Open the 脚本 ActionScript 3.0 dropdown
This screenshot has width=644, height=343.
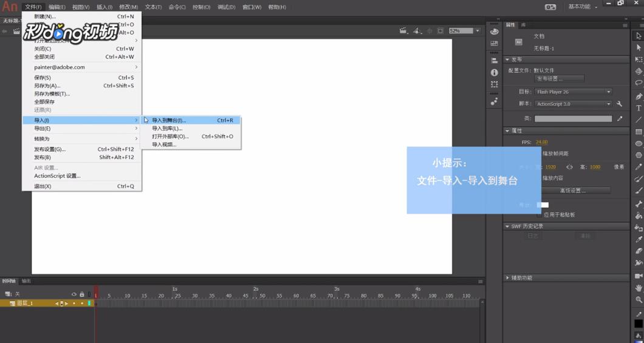574,104
